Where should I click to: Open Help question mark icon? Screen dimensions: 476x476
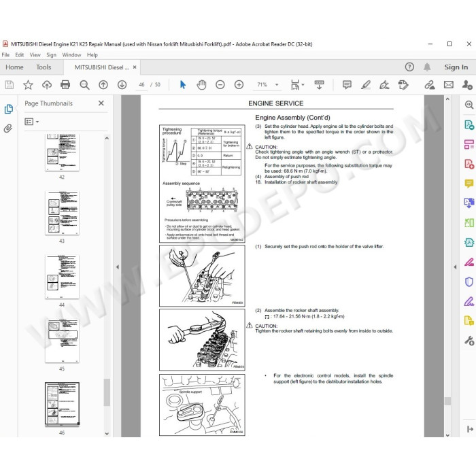point(409,67)
